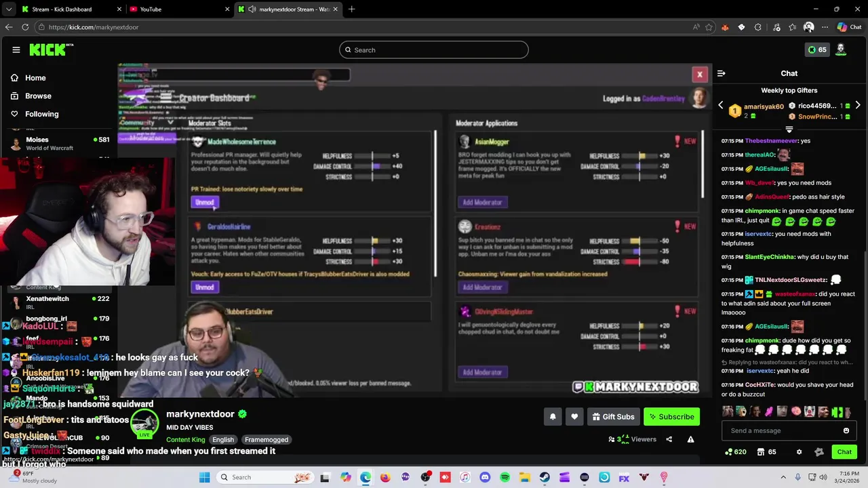Click the address bar URL
This screenshot has width=868, height=488.
click(94, 27)
